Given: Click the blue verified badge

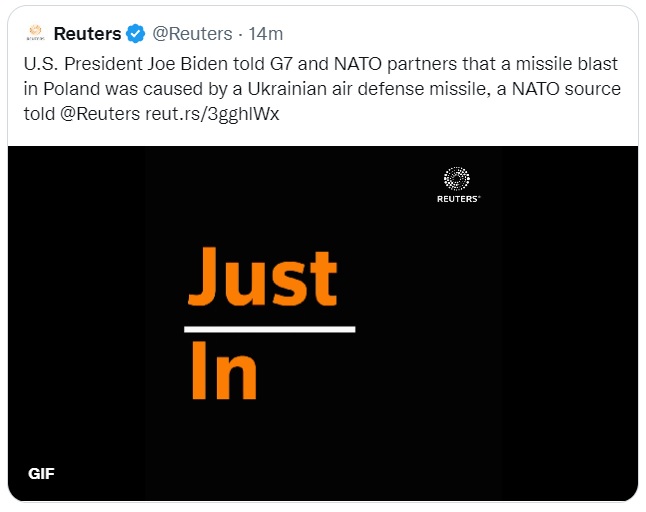Looking at the screenshot, I should (x=136, y=34).
